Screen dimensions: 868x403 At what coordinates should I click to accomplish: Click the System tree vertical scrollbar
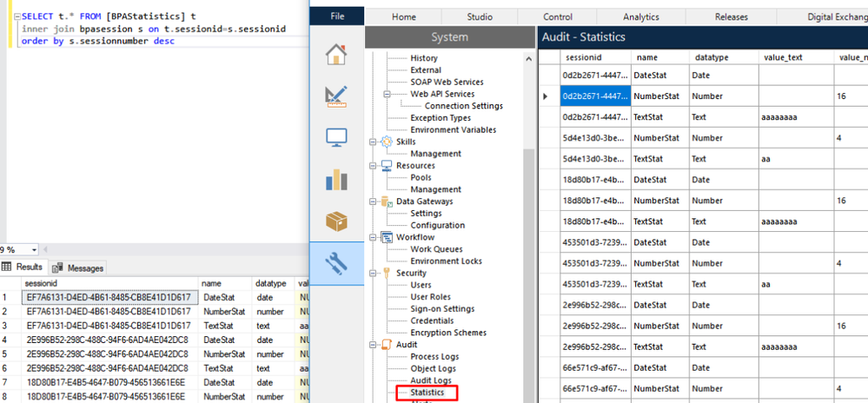click(x=529, y=261)
